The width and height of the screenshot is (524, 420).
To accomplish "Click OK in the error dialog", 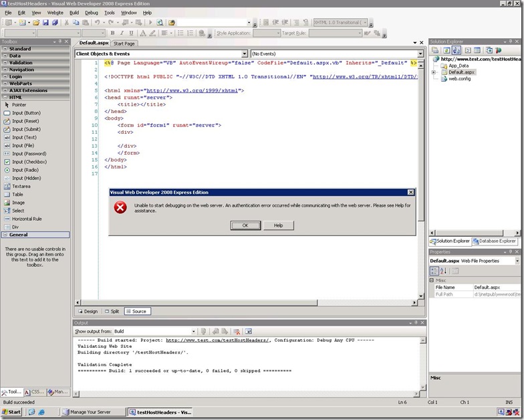I will coord(245,225).
